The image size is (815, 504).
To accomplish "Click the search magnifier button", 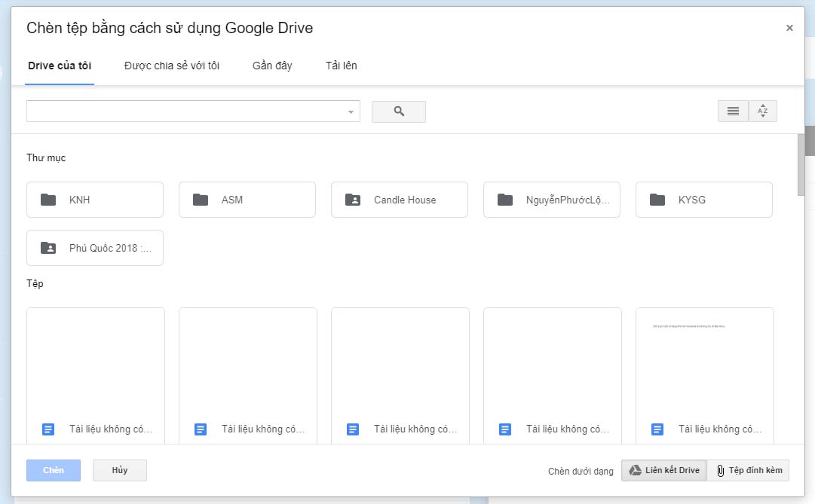I will click(399, 111).
